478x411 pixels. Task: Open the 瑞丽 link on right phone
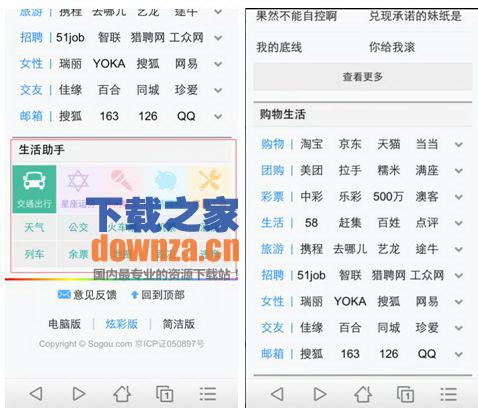(x=311, y=301)
